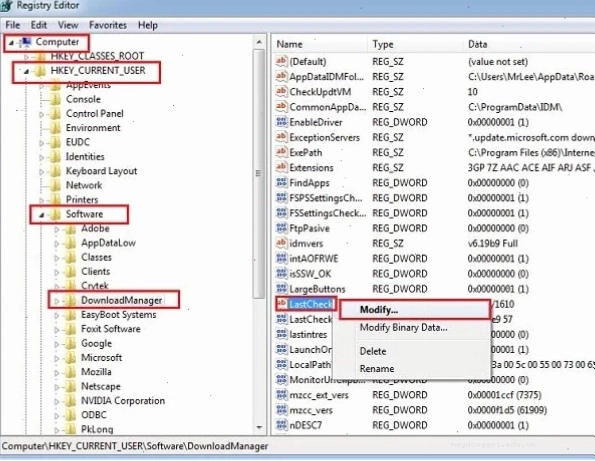Image resolution: width=595 pixels, height=461 pixels.
Task: Click the AppDataIDMFol... string icon
Action: point(281,76)
